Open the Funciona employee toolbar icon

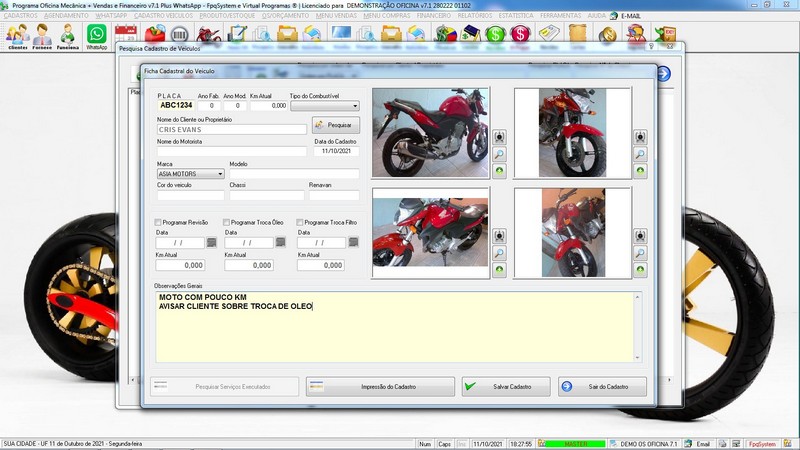67,36
